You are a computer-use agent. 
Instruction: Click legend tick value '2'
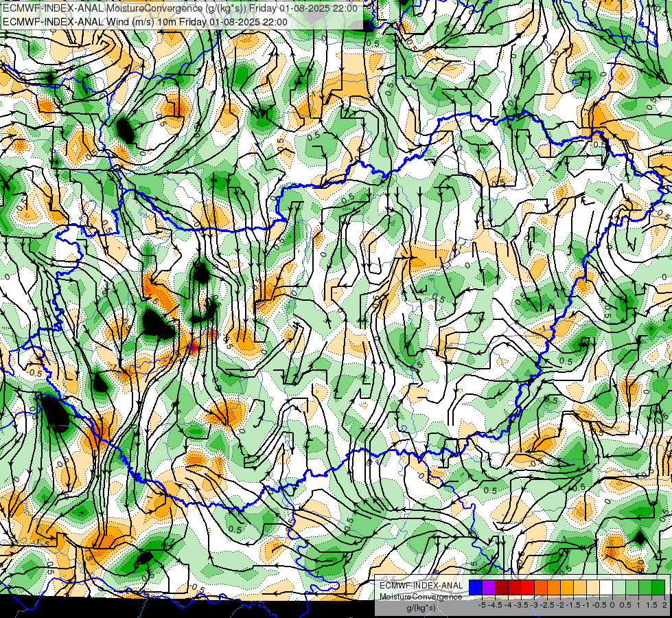664,605
